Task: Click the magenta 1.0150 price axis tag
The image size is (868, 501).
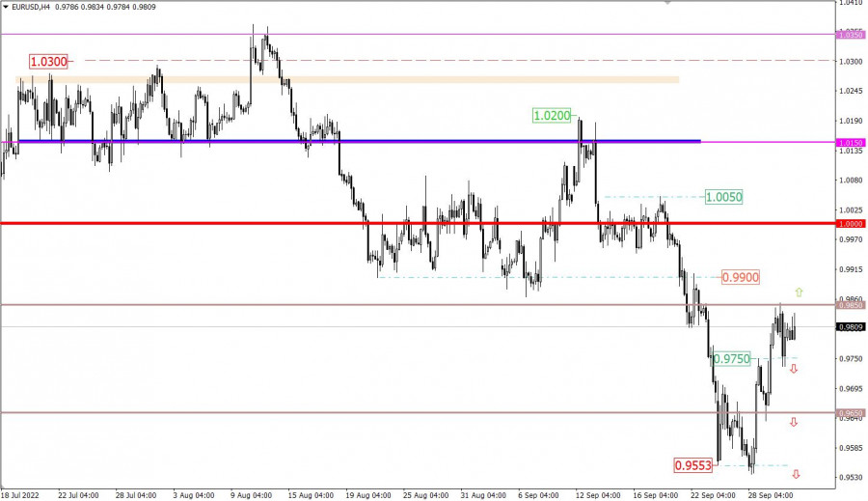Action: [851, 143]
